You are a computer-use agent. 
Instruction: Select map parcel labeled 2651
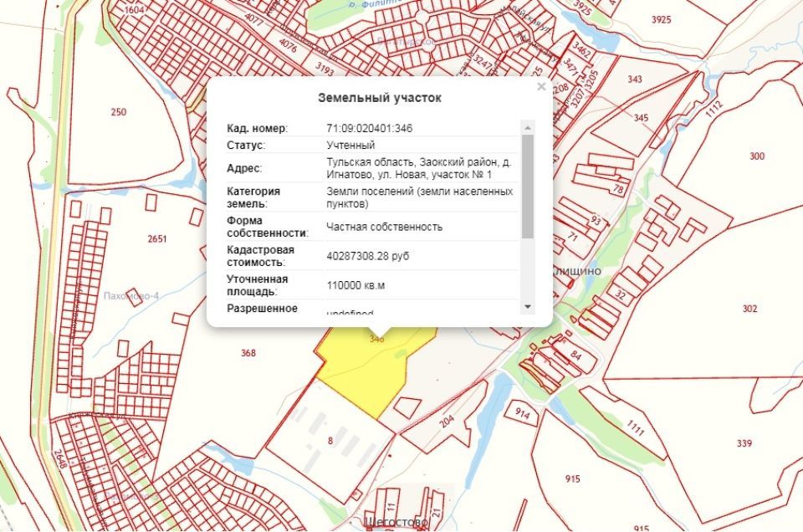156,238
